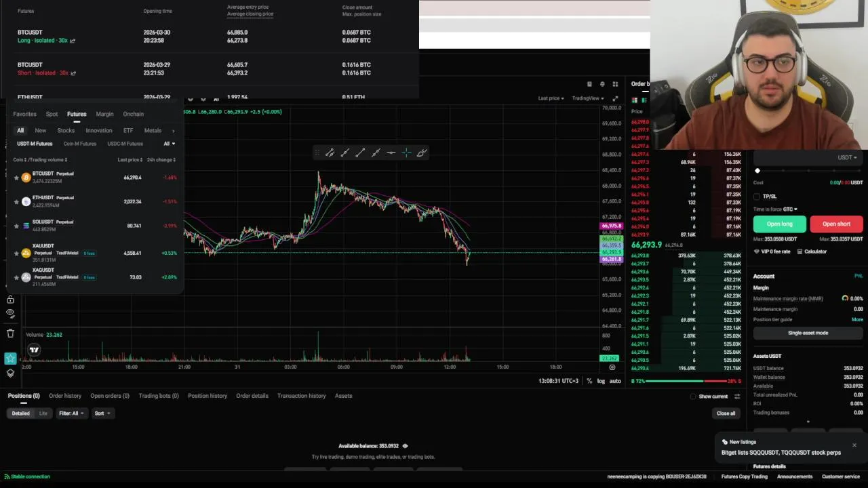Screen dimensions: 868x488
Task: Sort list by 24h change
Action: pyautogui.click(x=161, y=160)
